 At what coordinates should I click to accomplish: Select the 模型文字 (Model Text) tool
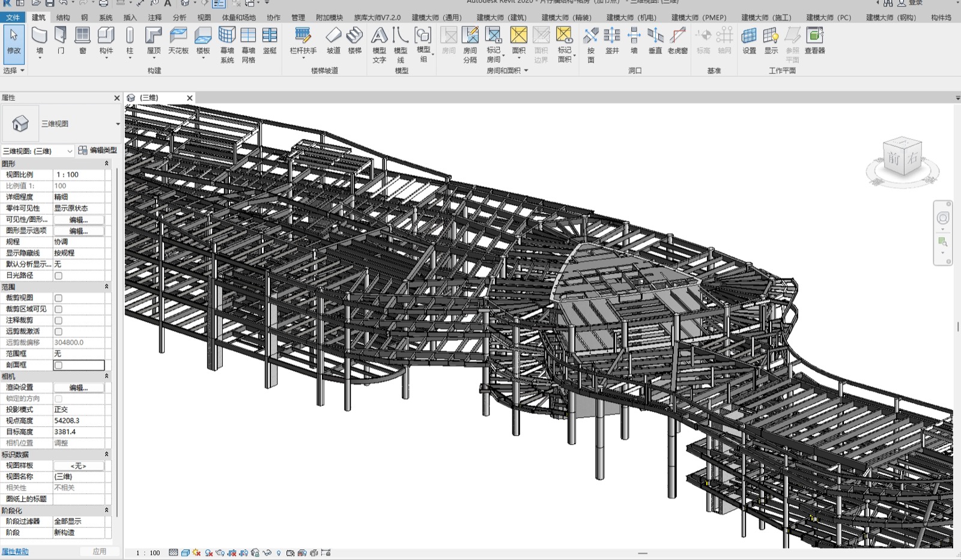[x=379, y=45]
